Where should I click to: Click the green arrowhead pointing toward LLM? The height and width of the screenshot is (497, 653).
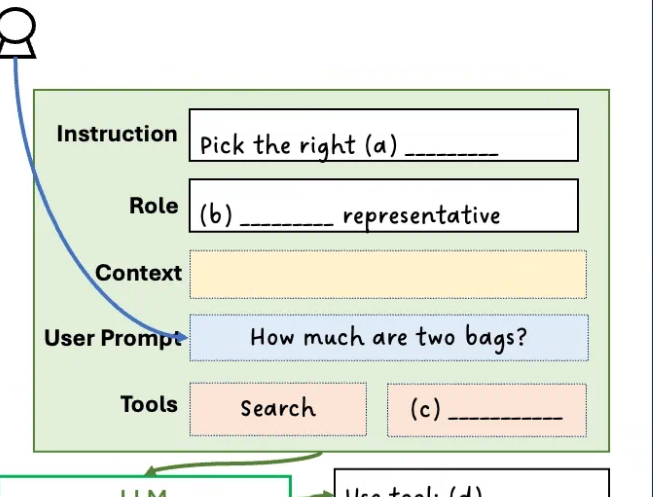(x=150, y=468)
